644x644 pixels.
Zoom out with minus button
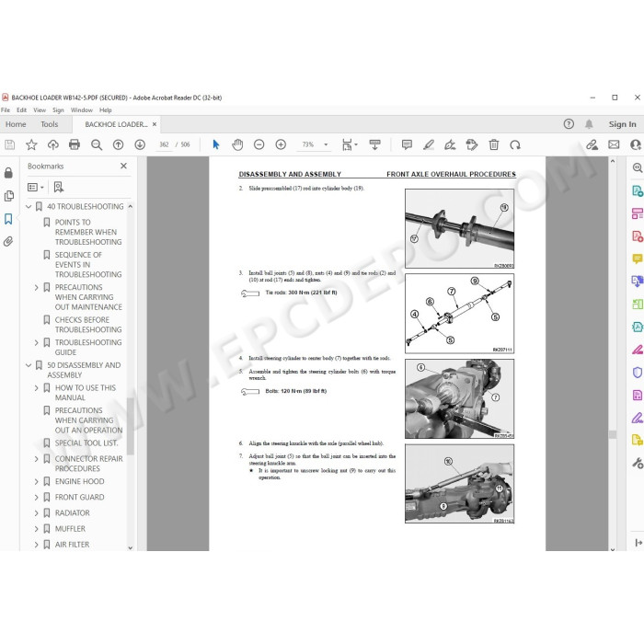259,144
